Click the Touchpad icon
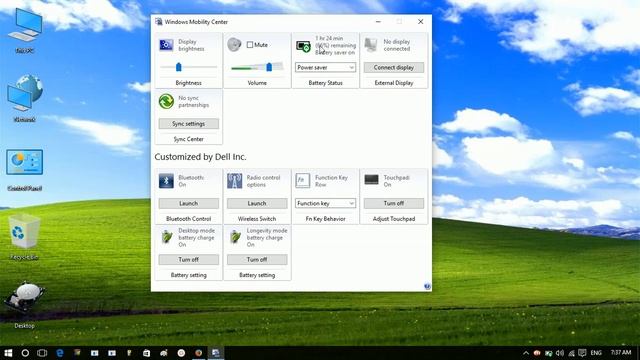Image resolution: width=640 pixels, height=360 pixels. pos(371,179)
